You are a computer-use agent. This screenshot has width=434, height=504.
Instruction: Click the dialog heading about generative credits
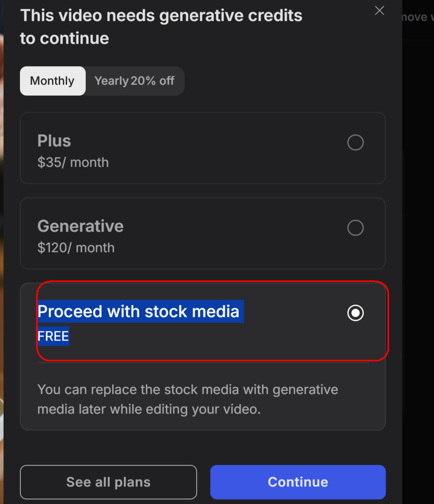161,27
